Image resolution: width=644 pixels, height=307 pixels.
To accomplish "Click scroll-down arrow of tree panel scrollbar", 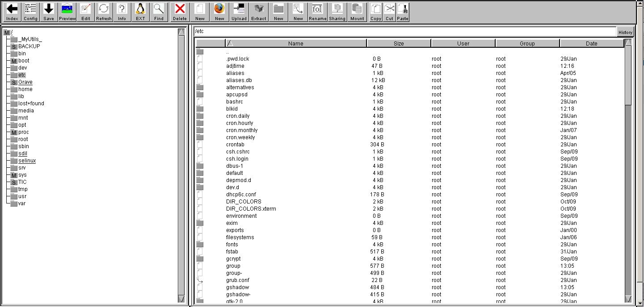I will coord(181,299).
